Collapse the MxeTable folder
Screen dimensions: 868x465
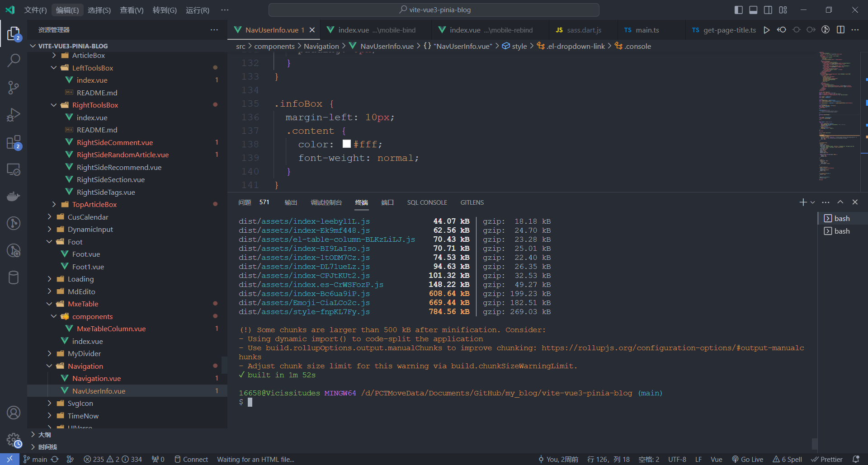coord(50,304)
